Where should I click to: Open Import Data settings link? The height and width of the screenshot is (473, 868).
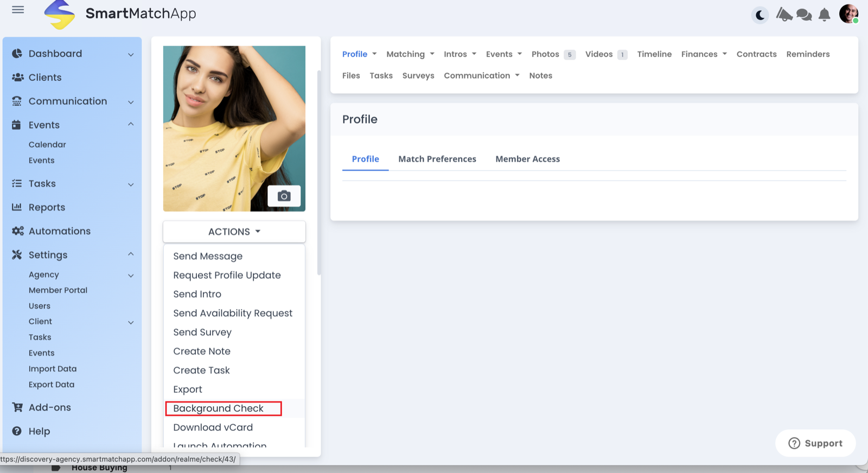pos(53,369)
